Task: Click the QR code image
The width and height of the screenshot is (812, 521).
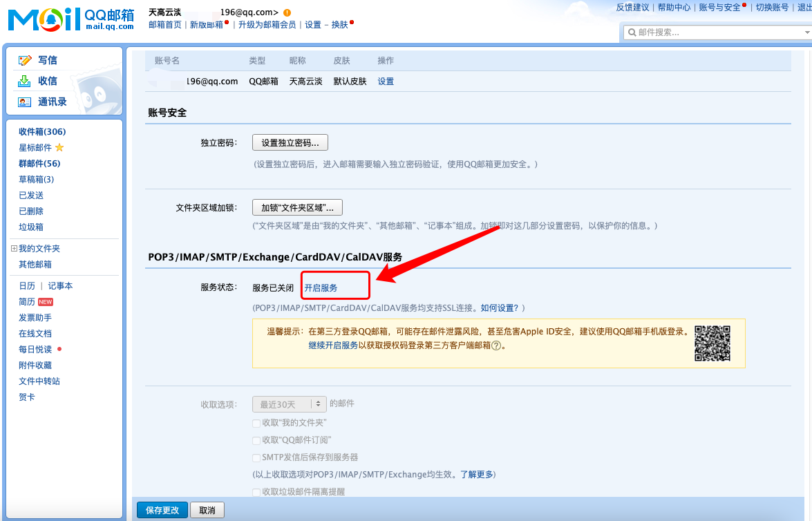Action: 712,343
